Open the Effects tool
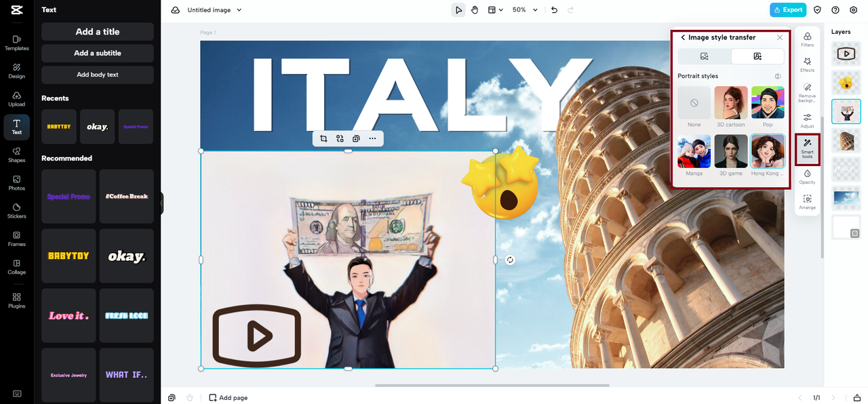 807,64
